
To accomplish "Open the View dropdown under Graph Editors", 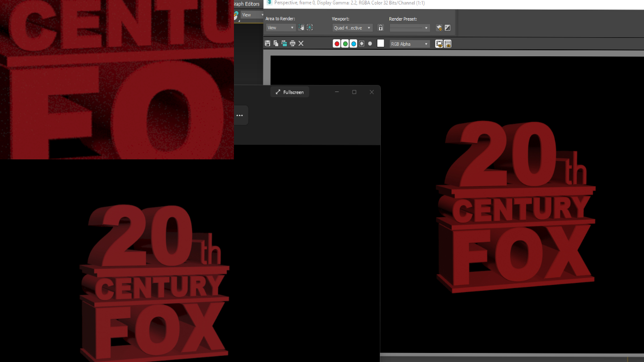I will click(252, 15).
